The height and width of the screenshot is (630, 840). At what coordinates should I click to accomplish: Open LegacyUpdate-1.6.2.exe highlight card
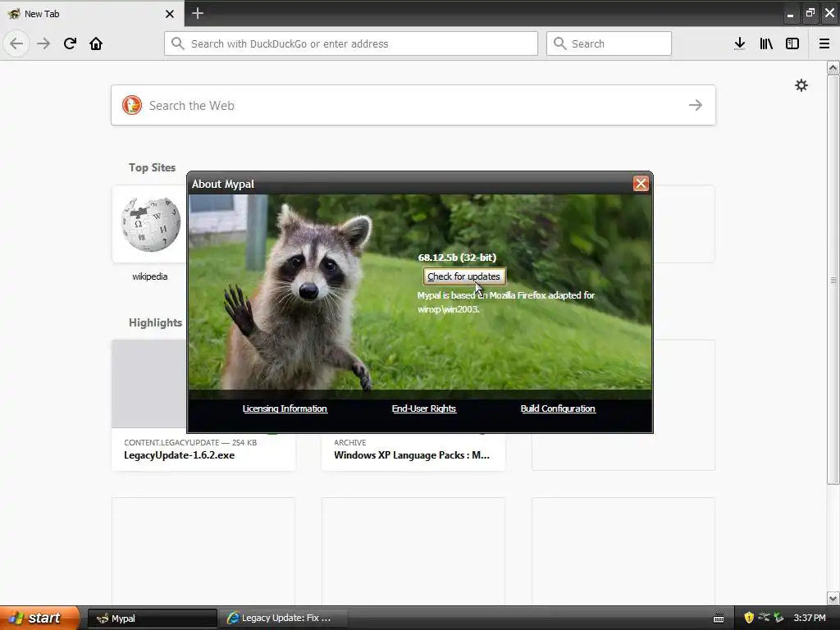(x=203, y=405)
